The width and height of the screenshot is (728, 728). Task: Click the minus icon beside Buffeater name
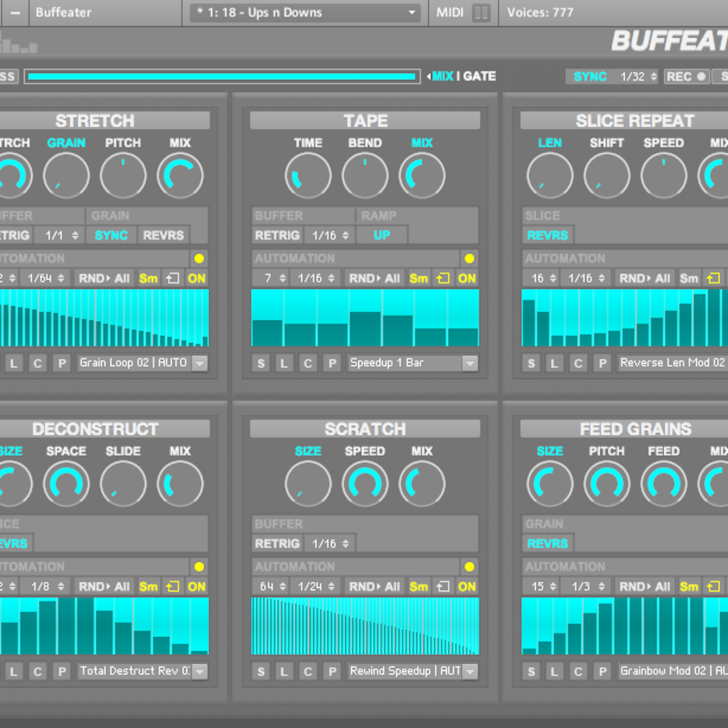tap(16, 13)
